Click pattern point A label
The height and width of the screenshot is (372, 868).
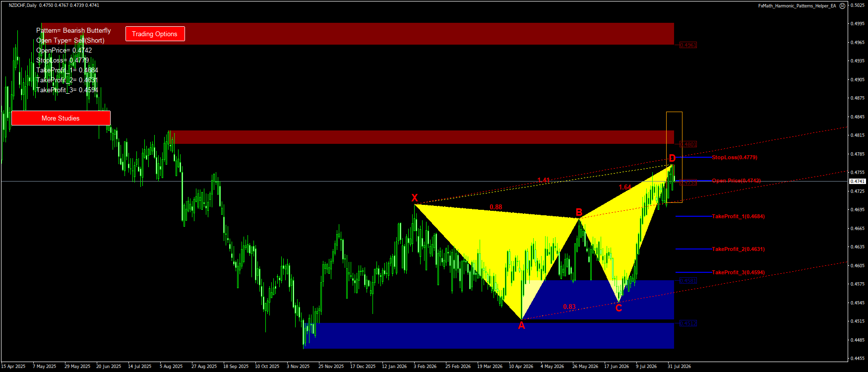coord(521,325)
